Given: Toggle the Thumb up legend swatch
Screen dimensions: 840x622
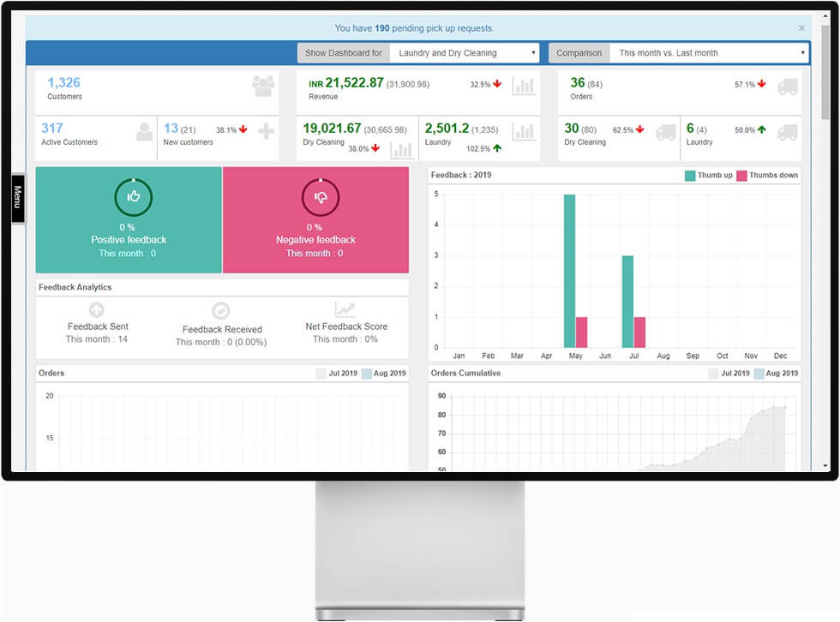Looking at the screenshot, I should [690, 176].
